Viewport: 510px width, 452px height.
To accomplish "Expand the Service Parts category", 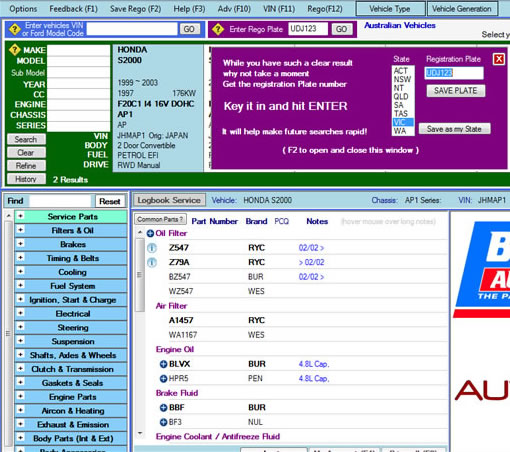I will [x=20, y=216].
